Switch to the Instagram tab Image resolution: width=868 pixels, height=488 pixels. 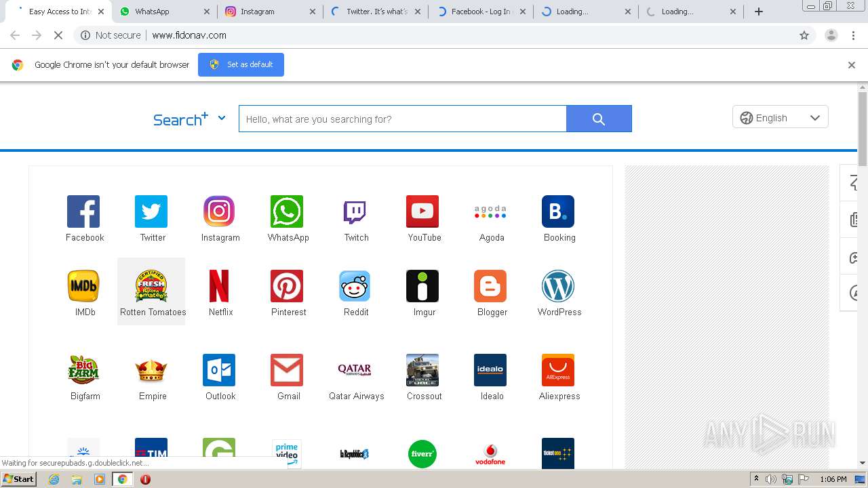[270, 12]
